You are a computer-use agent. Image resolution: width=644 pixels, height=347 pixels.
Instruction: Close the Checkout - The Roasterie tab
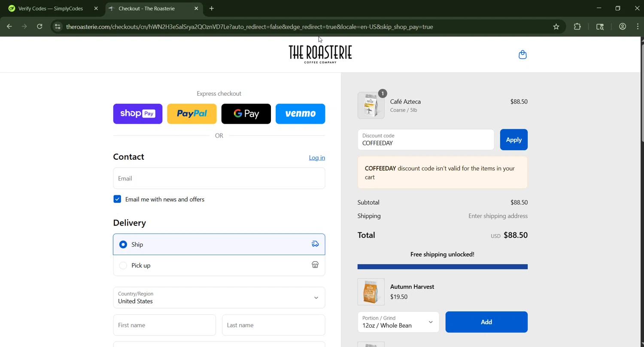pos(196,9)
